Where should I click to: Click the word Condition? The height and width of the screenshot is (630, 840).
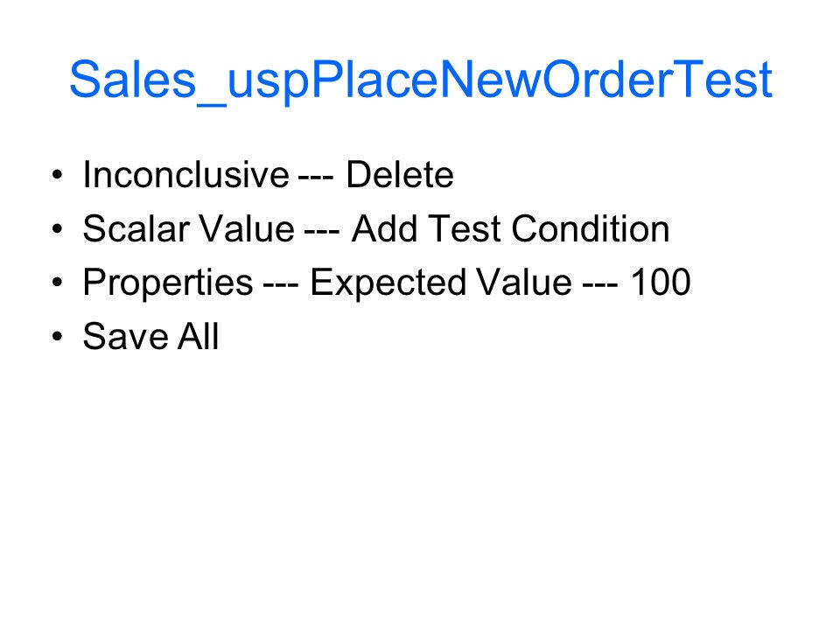click(591, 228)
